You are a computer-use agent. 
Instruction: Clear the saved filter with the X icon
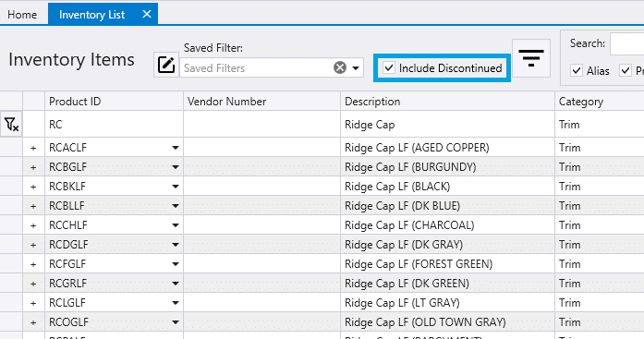340,67
